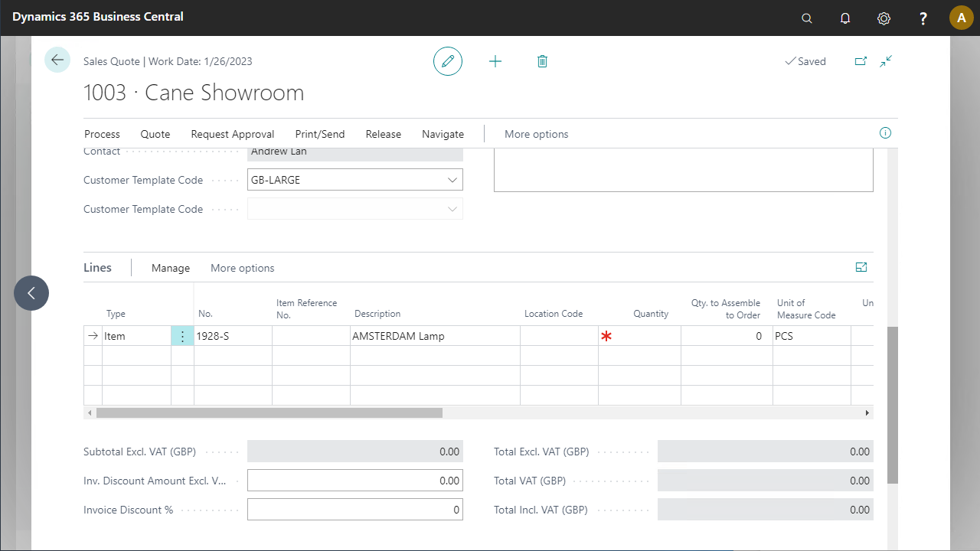This screenshot has height=551, width=980.
Task: Open the help question mark
Action: click(x=923, y=18)
